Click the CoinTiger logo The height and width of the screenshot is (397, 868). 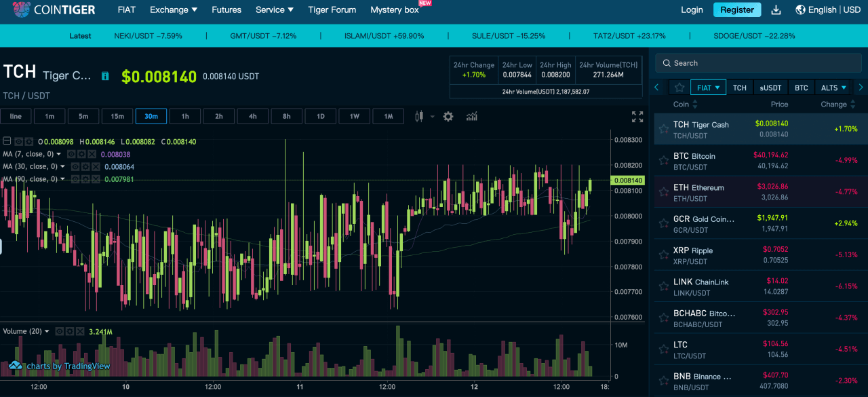click(x=54, y=10)
